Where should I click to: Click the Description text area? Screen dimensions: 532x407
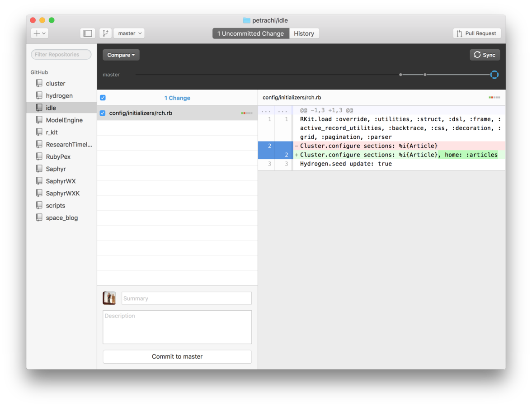coord(177,327)
